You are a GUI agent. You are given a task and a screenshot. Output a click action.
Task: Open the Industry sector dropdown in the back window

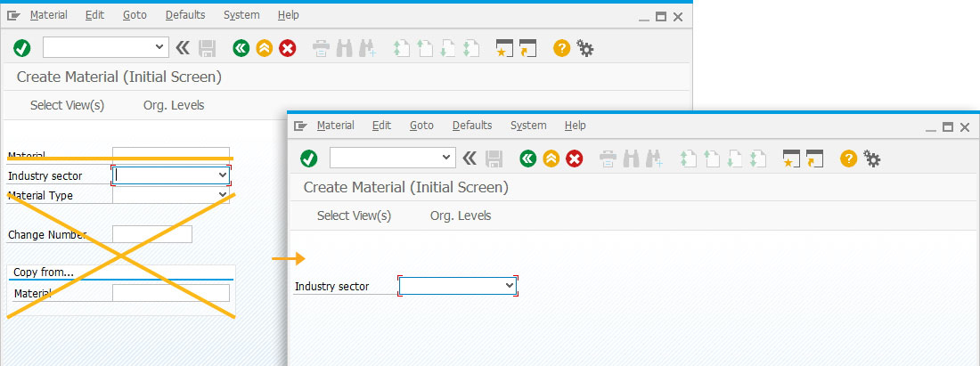(223, 175)
